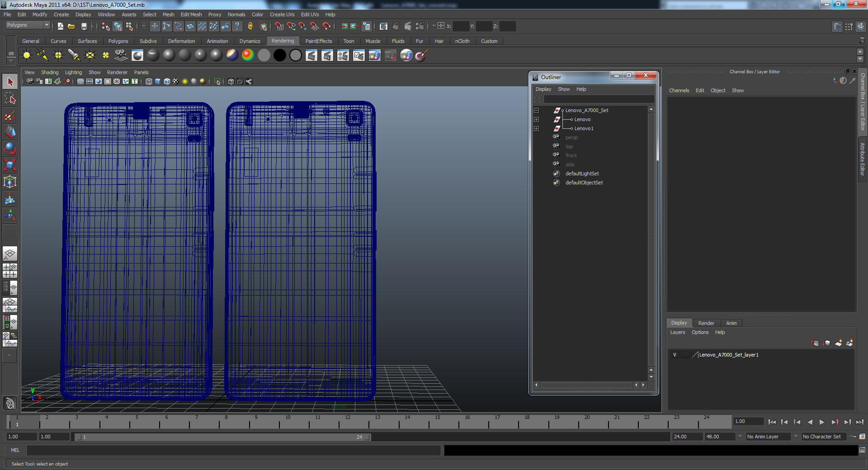
Task: Go to start of playback range
Action: coord(772,422)
